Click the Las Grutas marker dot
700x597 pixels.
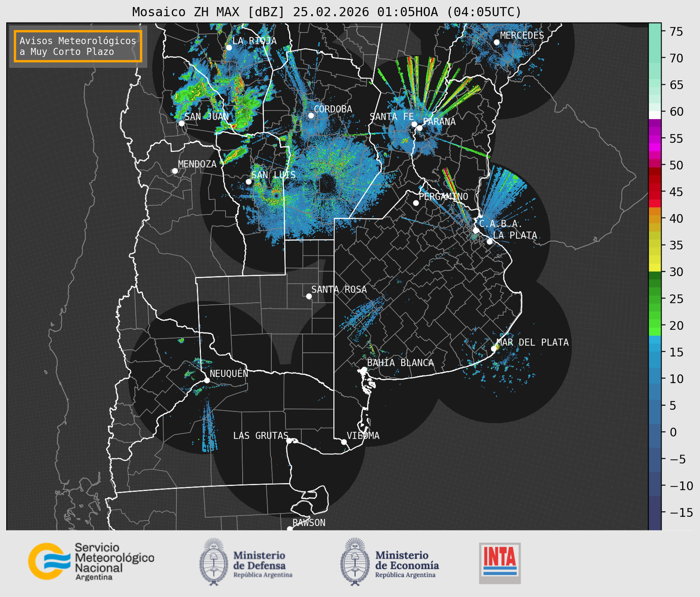[289, 441]
